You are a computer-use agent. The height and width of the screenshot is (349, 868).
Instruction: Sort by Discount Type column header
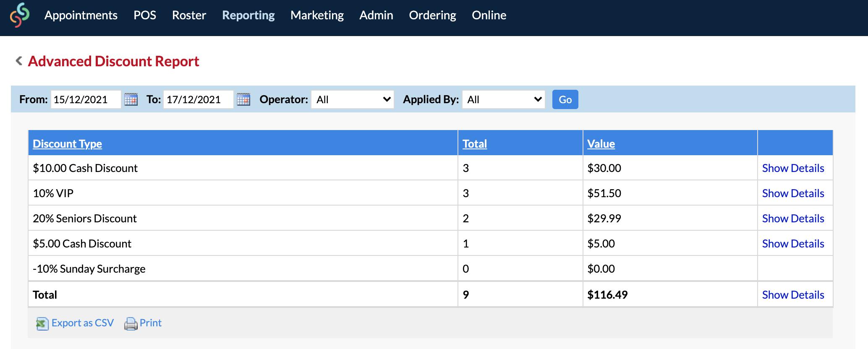click(x=68, y=144)
